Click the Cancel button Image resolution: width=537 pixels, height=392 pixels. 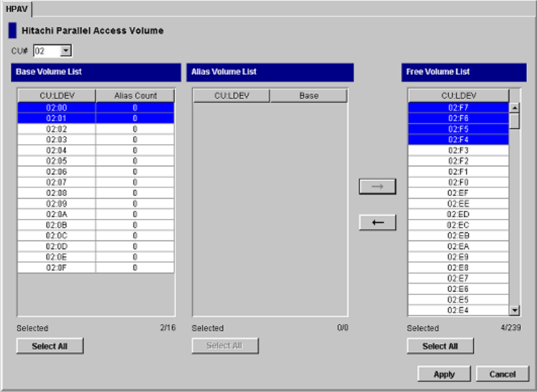(x=502, y=374)
